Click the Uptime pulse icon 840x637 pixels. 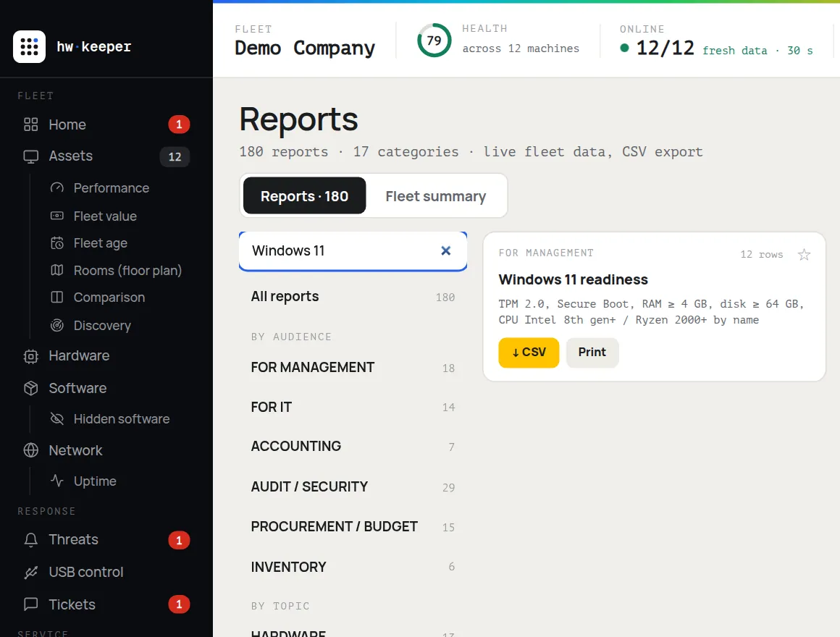(56, 480)
